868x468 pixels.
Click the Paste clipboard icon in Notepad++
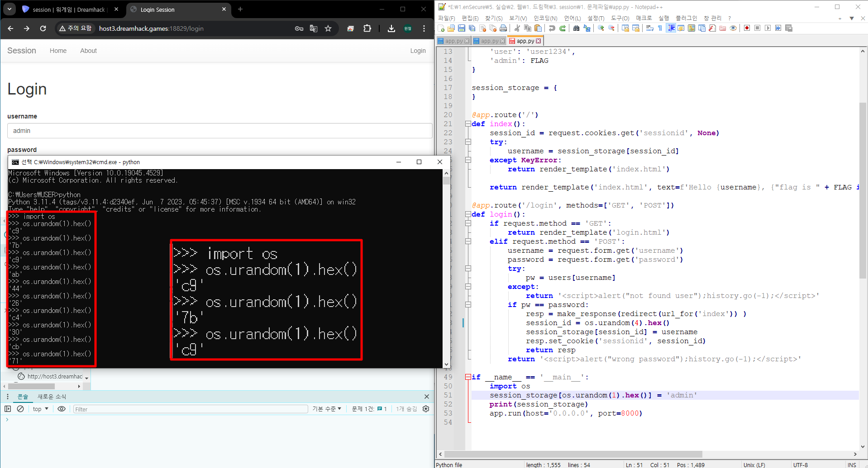[538, 28]
